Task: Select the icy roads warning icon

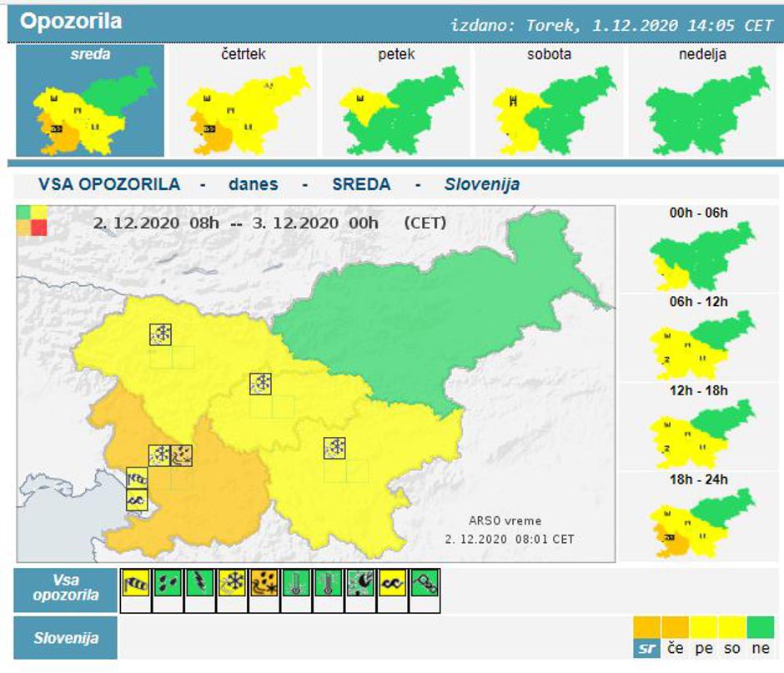Action: click(x=426, y=585)
